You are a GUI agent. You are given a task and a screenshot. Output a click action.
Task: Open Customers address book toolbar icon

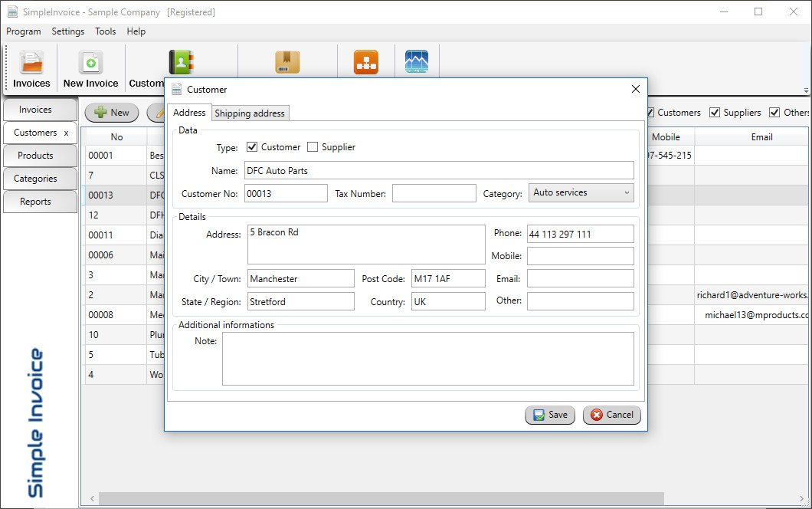click(182, 62)
